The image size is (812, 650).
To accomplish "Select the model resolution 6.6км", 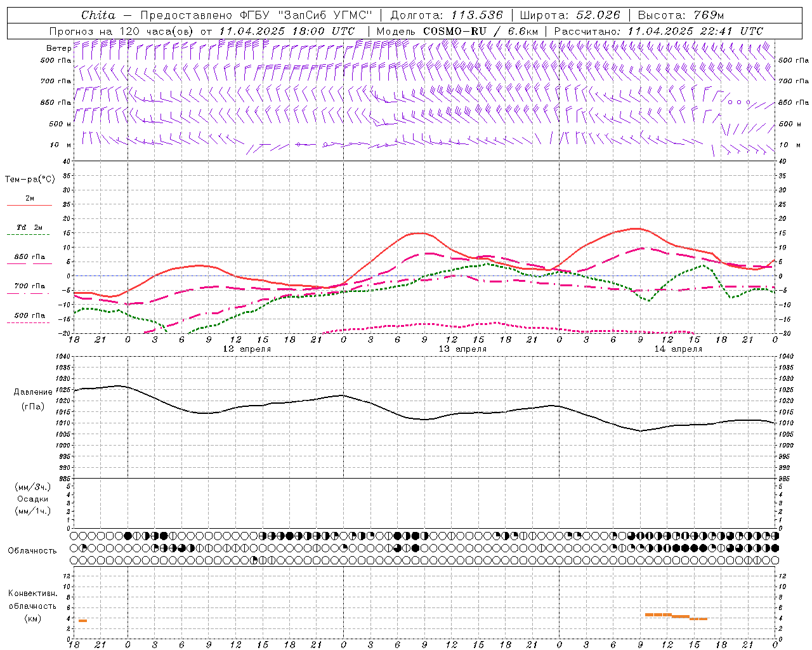I will [523, 31].
